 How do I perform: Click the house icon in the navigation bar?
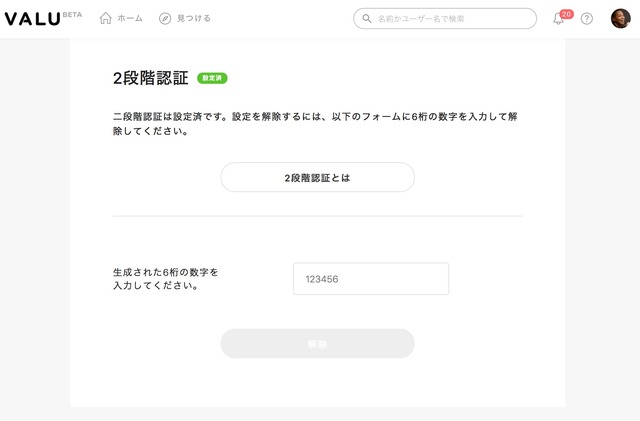pyautogui.click(x=105, y=18)
